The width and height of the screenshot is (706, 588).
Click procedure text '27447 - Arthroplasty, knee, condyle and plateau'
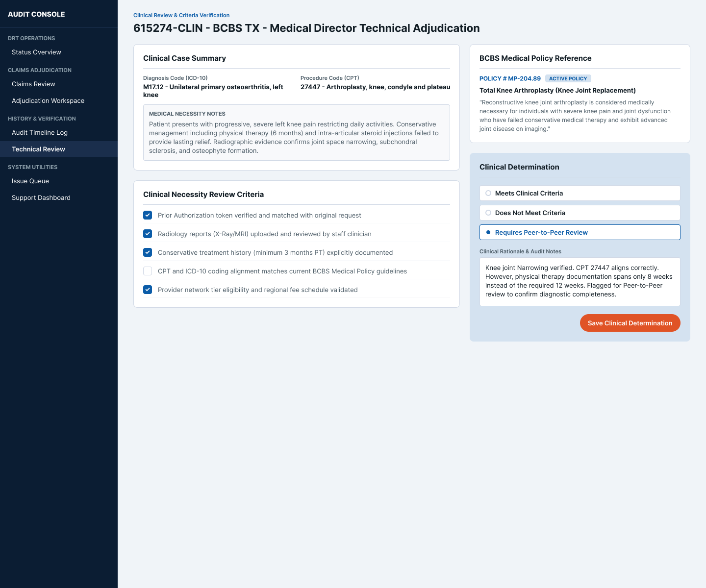[x=376, y=87]
